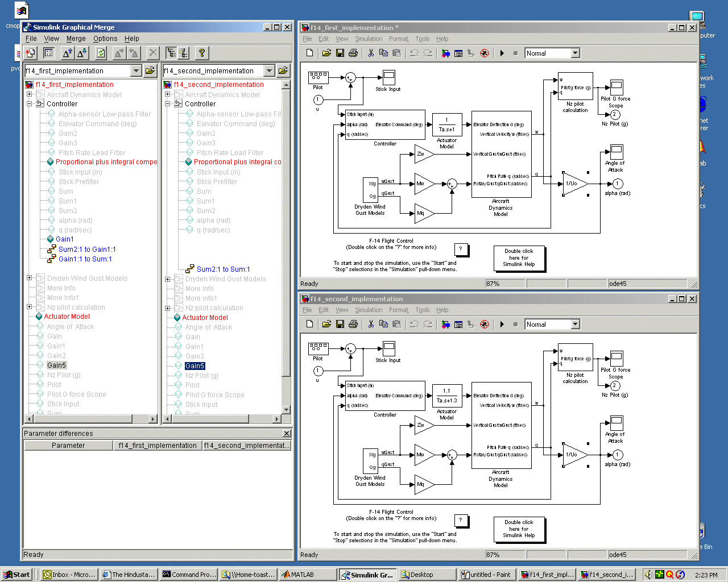Click the yellow question mark help icon
This screenshot has height=582, width=728.
201,53
